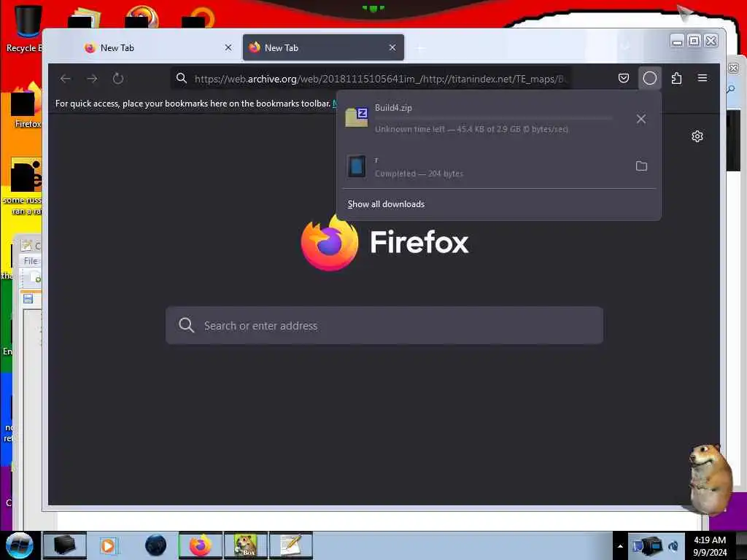Image resolution: width=747 pixels, height=560 pixels.
Task: Expand the hidden system tray icons arrow
Action: pos(620,546)
